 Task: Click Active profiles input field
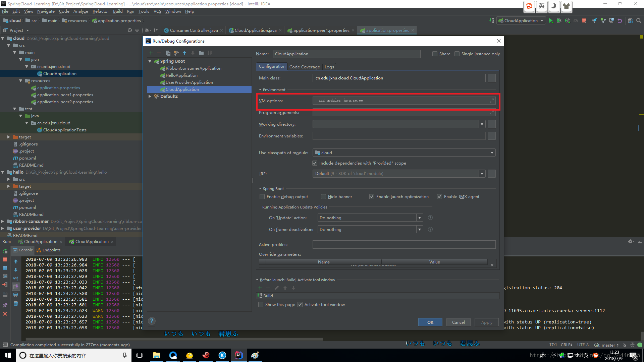tap(404, 245)
